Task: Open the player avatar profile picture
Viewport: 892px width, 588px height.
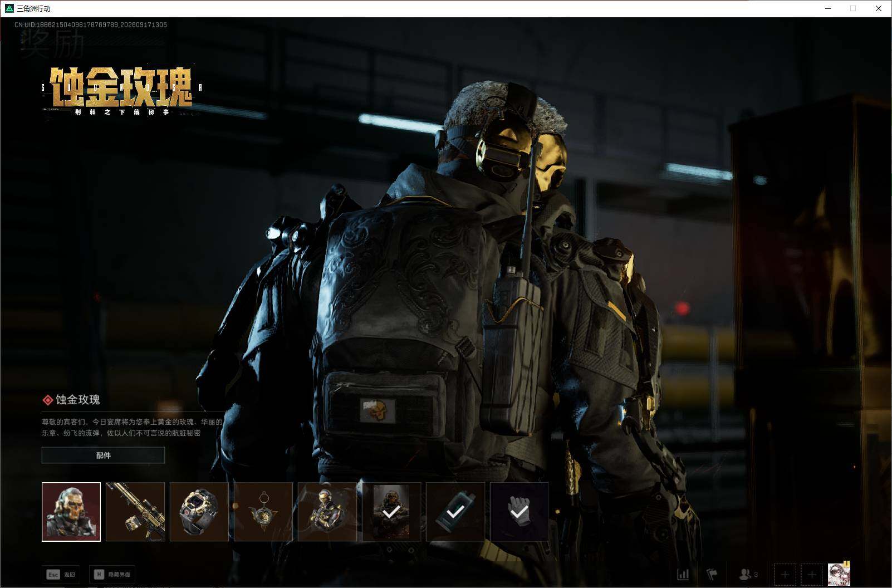Action: [839, 574]
